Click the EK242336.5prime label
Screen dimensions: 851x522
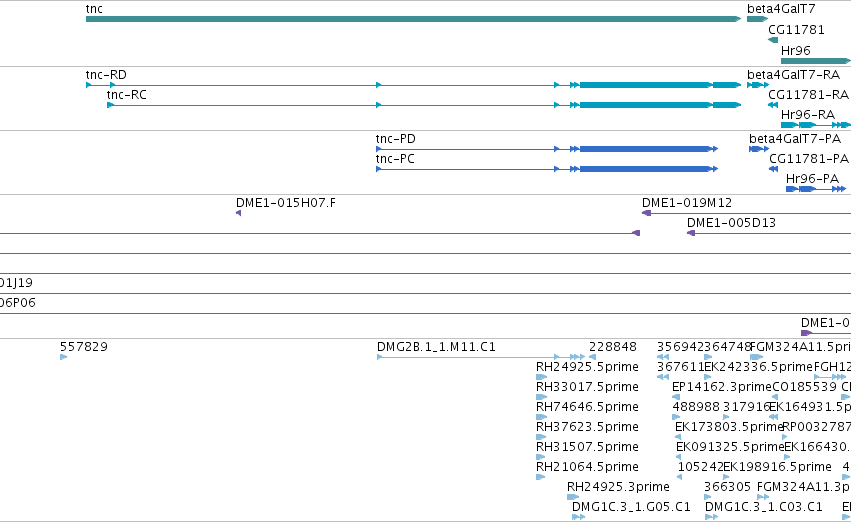coord(758,367)
